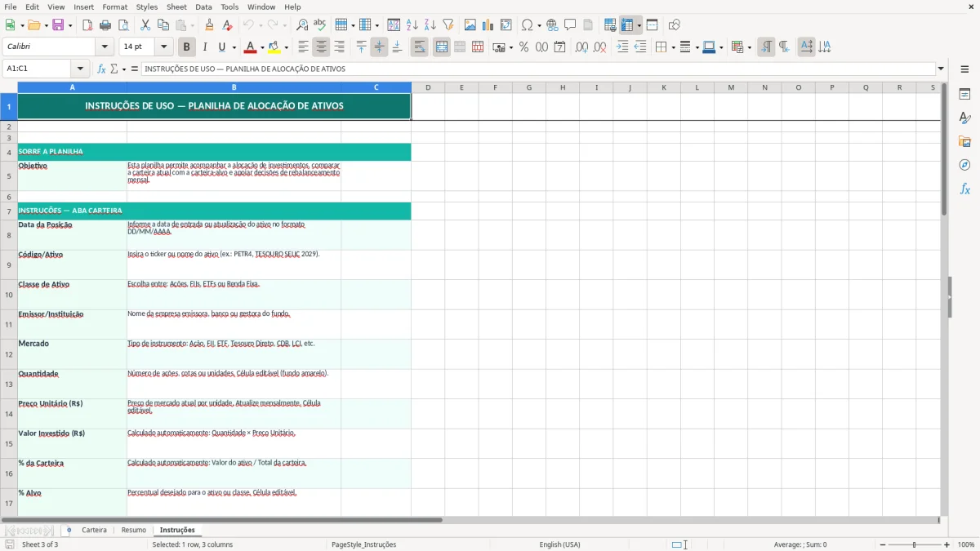Add a decimal place
The height and width of the screenshot is (551, 980).
click(x=582, y=47)
